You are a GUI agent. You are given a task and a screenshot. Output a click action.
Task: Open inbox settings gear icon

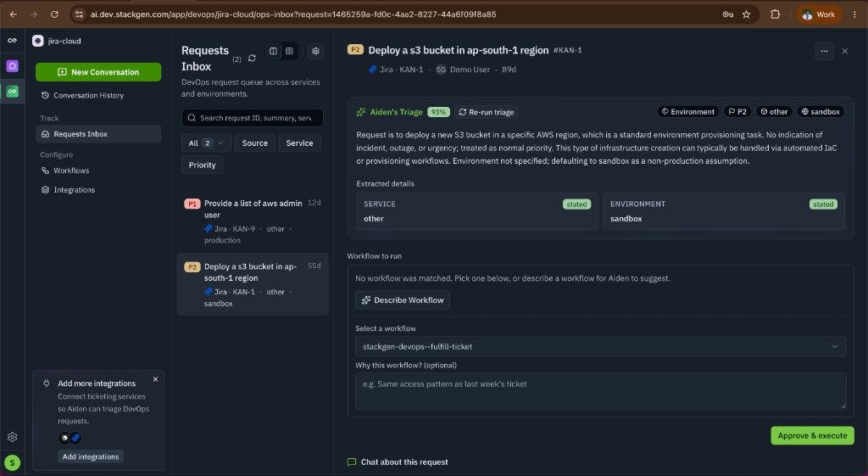[x=315, y=51]
